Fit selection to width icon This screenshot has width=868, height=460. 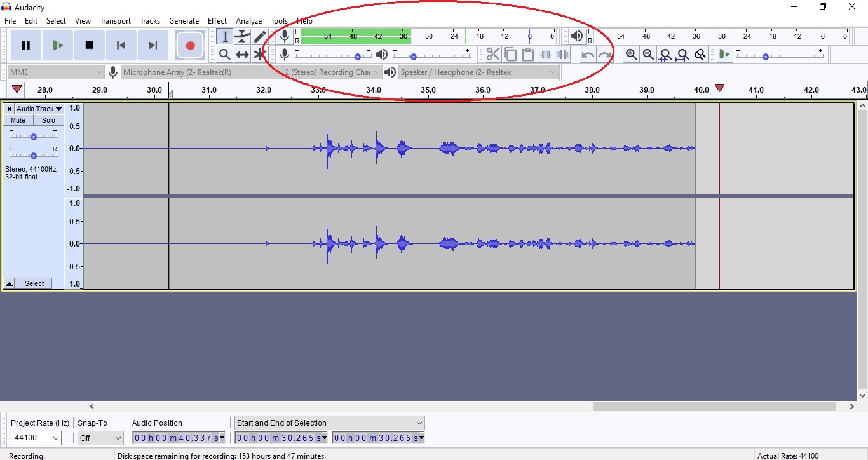(665, 55)
